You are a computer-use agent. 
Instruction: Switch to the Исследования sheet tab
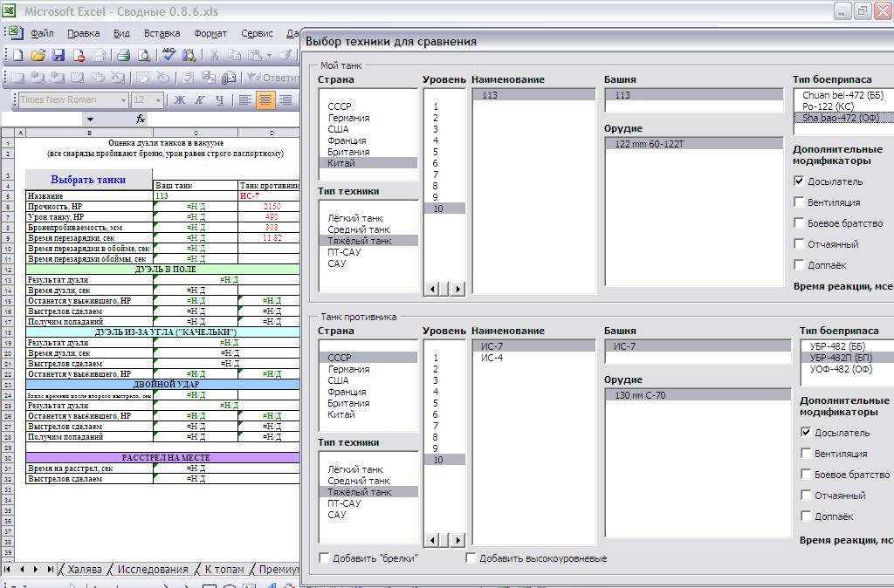pyautogui.click(x=153, y=570)
